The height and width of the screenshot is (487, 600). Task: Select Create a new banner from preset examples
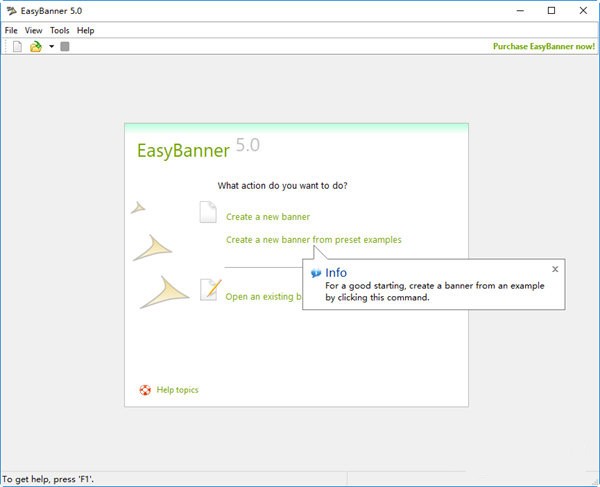tap(314, 240)
